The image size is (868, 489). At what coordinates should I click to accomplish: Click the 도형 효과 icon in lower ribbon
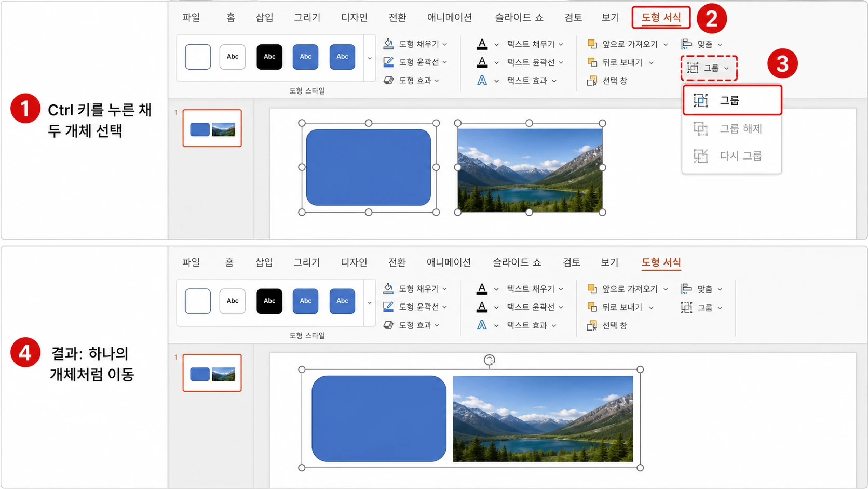pos(388,325)
